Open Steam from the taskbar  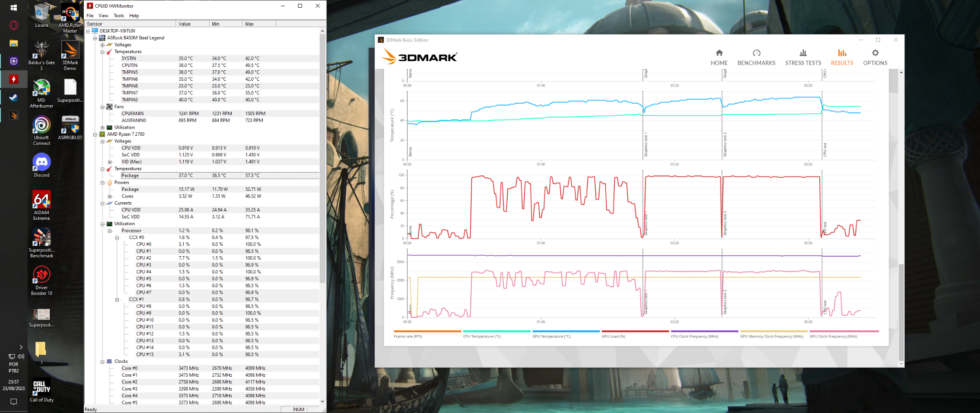14,97
